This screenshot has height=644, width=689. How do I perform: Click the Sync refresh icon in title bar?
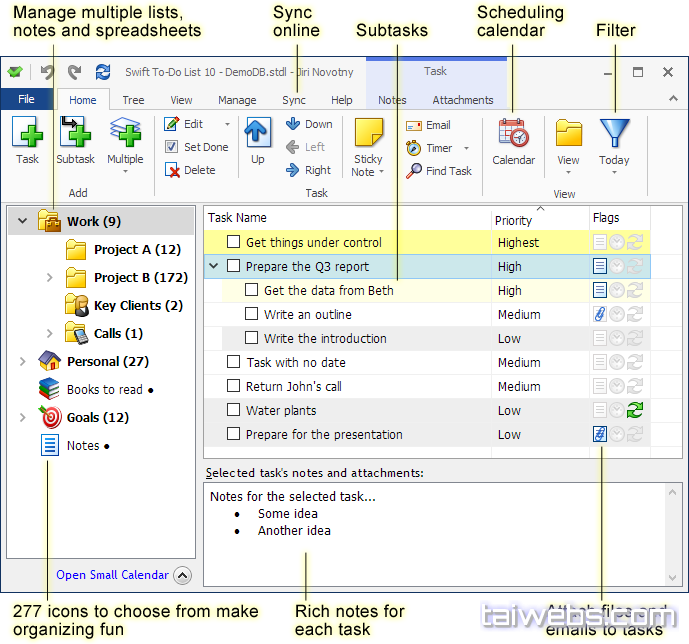[103, 72]
